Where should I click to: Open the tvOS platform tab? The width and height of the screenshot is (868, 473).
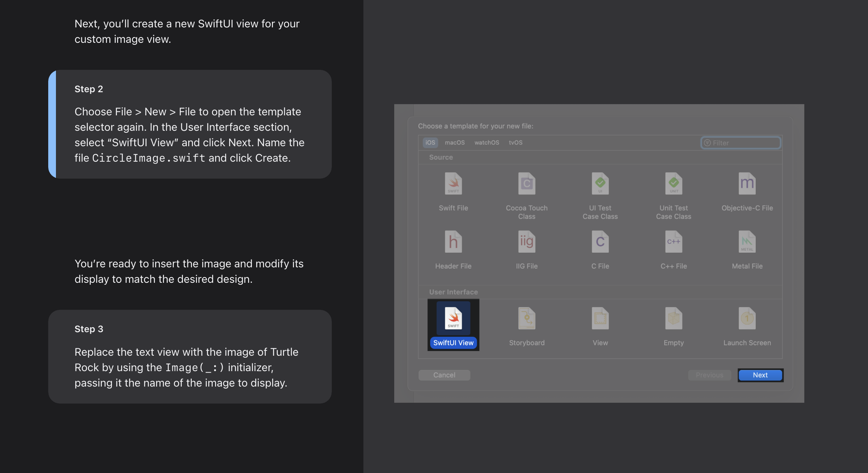(515, 143)
